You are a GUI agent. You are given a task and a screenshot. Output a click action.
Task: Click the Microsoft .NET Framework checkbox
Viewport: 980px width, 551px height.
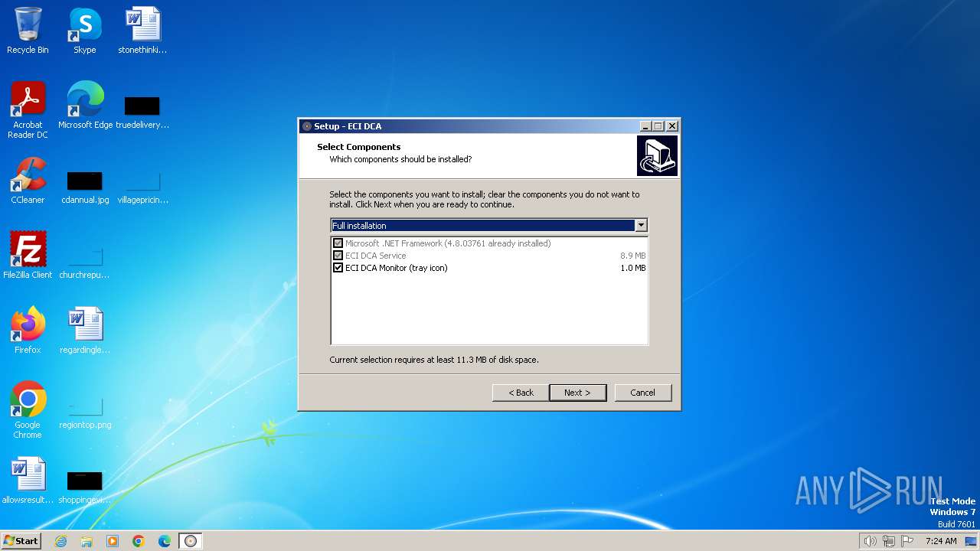[338, 243]
